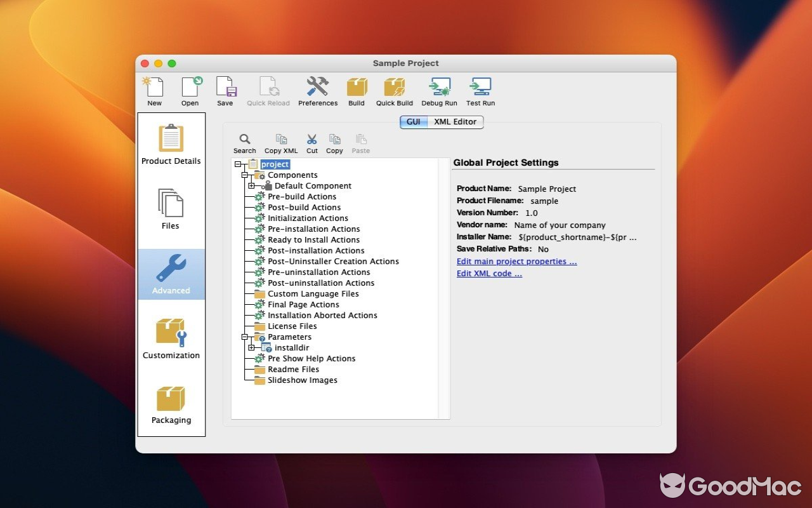Select Pre-installation Actions in the tree
The height and width of the screenshot is (508, 812).
pyautogui.click(x=313, y=229)
